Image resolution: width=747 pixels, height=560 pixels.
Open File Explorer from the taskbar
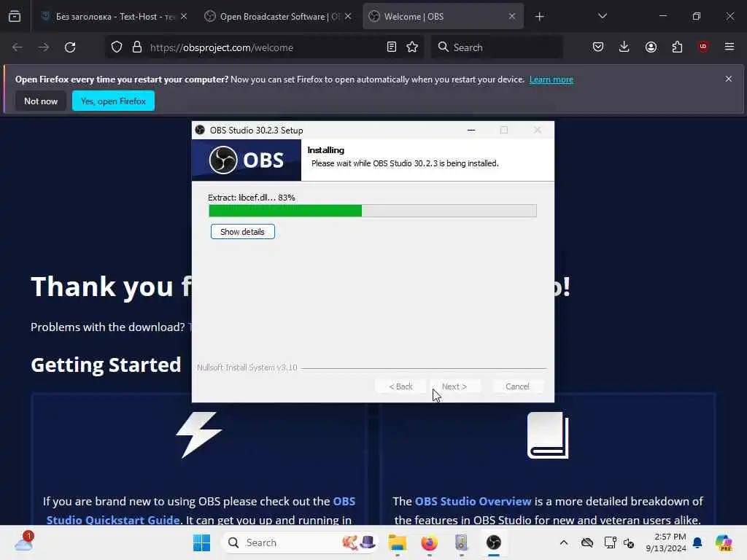pyautogui.click(x=397, y=542)
